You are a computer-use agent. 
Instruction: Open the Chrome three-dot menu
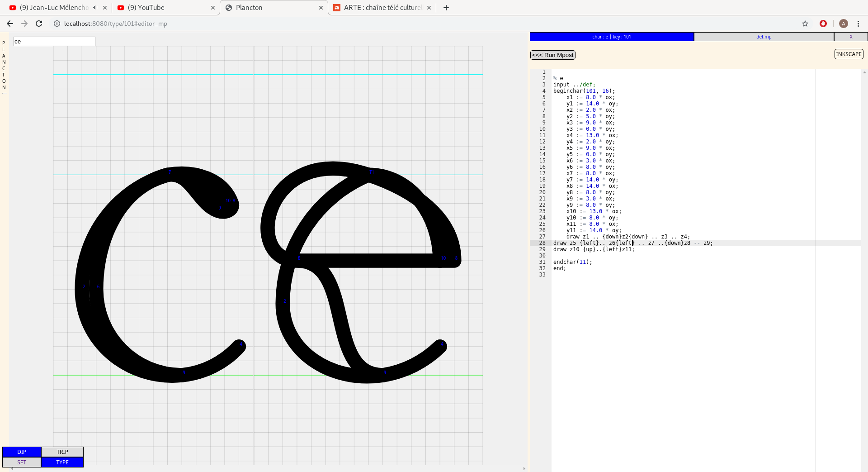pyautogui.click(x=858, y=24)
